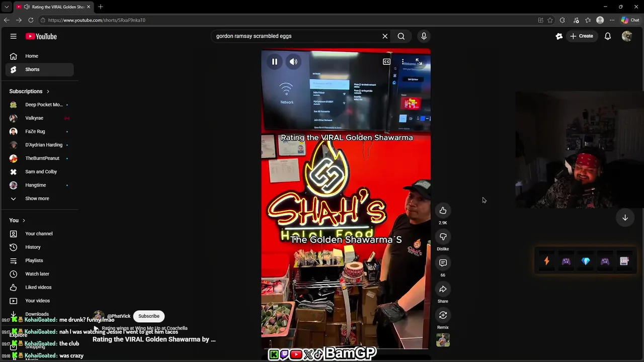Open the browser extensions puzzle icon
Image resolution: width=644 pixels, height=362 pixels.
coord(562,20)
